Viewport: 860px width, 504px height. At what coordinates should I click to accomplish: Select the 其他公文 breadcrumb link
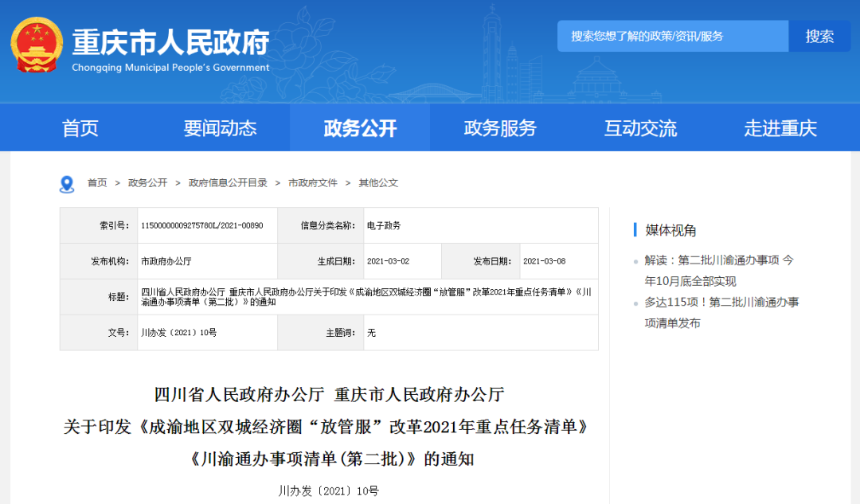[378, 183]
